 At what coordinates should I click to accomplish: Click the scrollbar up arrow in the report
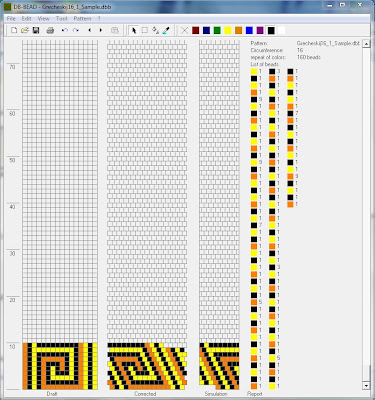pos(366,44)
